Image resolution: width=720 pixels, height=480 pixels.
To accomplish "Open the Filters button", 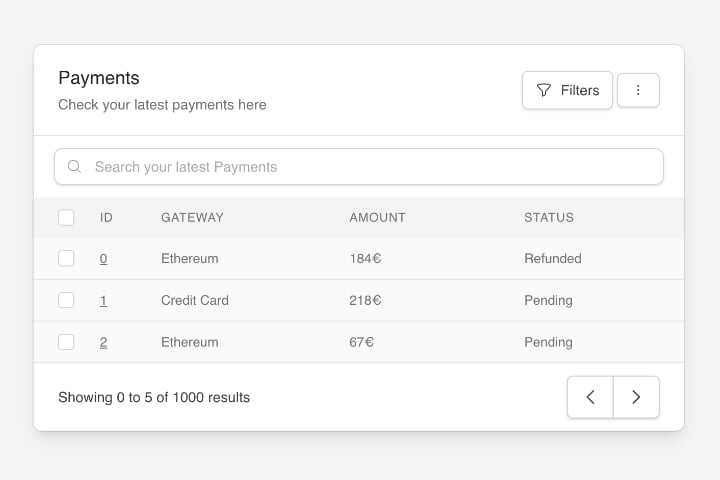I will coord(567,90).
